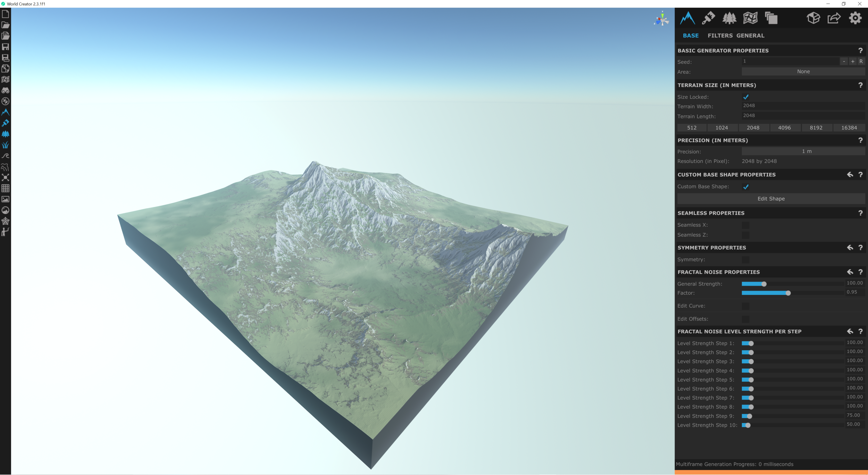Viewport: 868px width, 475px height.
Task: Open the Precision dropdown showing 1 m
Action: tap(803, 151)
